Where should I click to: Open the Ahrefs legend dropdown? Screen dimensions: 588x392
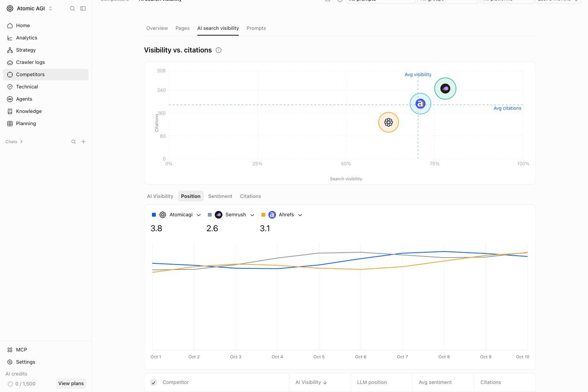pos(300,215)
